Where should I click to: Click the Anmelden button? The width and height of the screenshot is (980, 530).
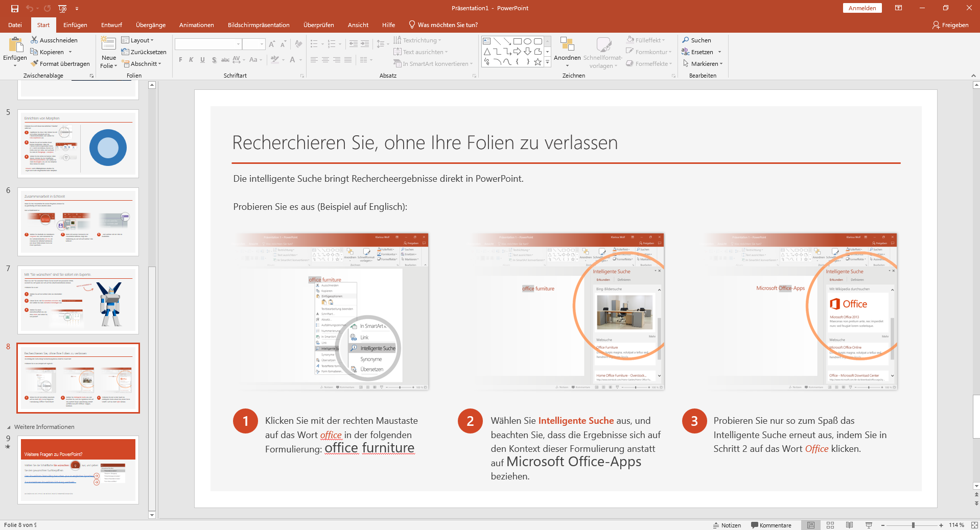pos(862,8)
